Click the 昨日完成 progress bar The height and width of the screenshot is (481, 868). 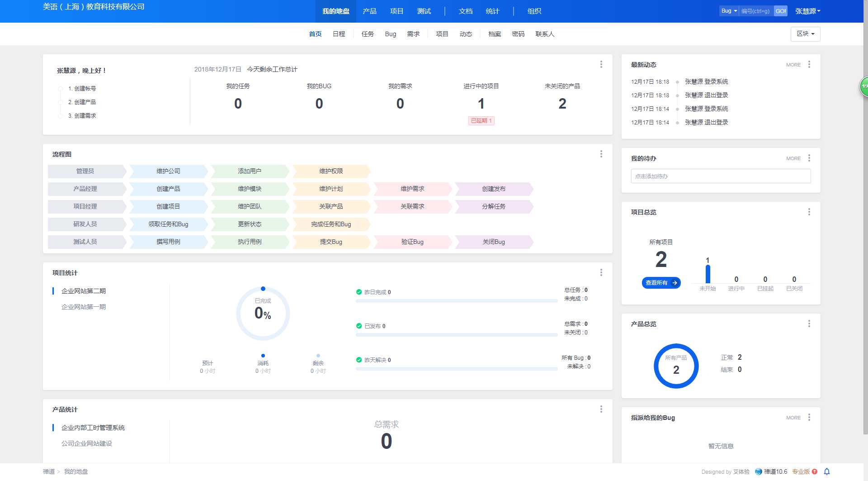[457, 300]
